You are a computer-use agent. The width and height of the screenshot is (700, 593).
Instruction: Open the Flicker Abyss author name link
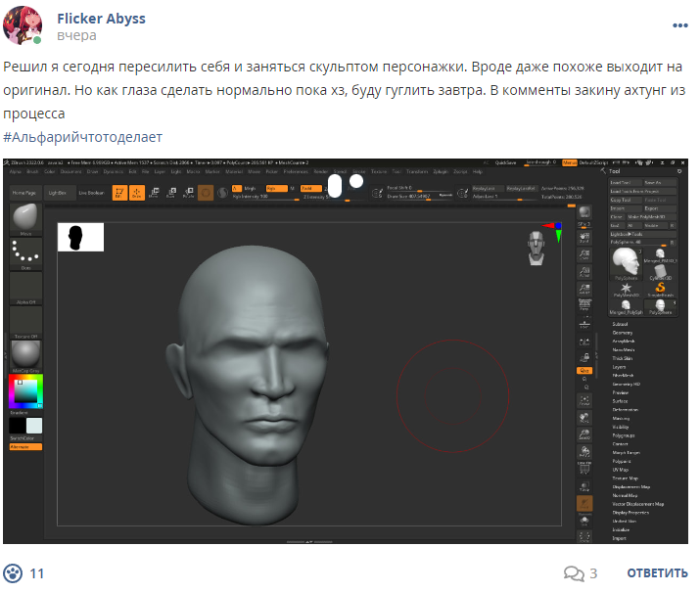click(x=102, y=19)
